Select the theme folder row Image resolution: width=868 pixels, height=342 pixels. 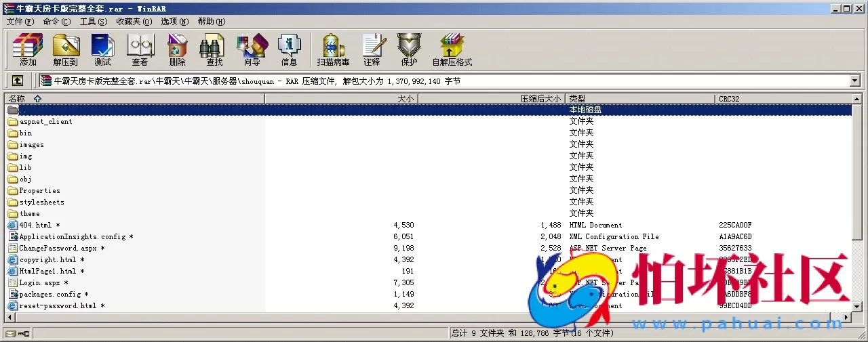(x=429, y=213)
